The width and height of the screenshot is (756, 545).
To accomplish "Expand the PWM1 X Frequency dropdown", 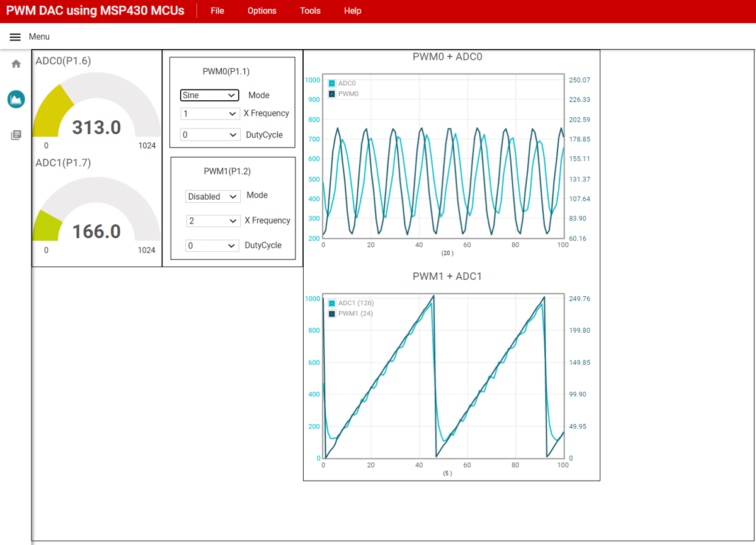I will point(213,221).
